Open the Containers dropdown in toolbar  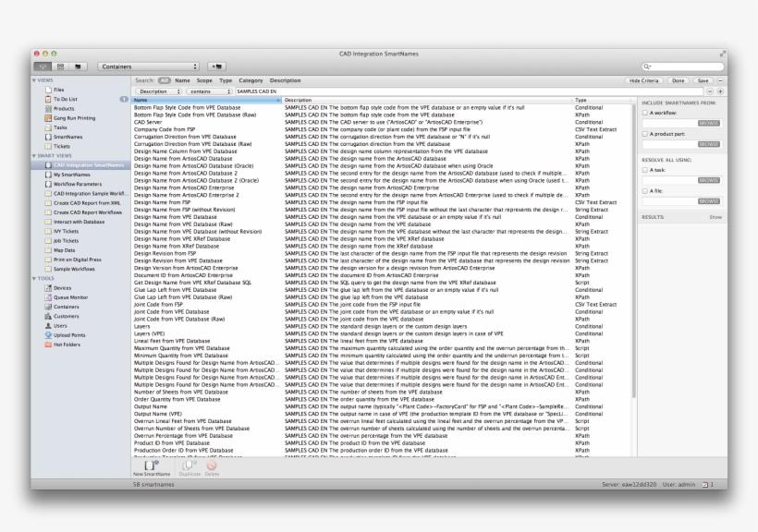click(x=148, y=66)
